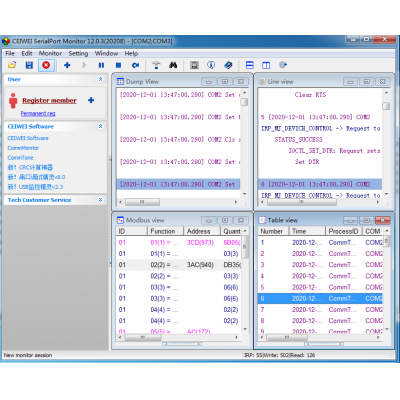Screen dimensions: 400x400
Task: Click the Dump View vertical scrollbar thumb
Action: (244, 102)
